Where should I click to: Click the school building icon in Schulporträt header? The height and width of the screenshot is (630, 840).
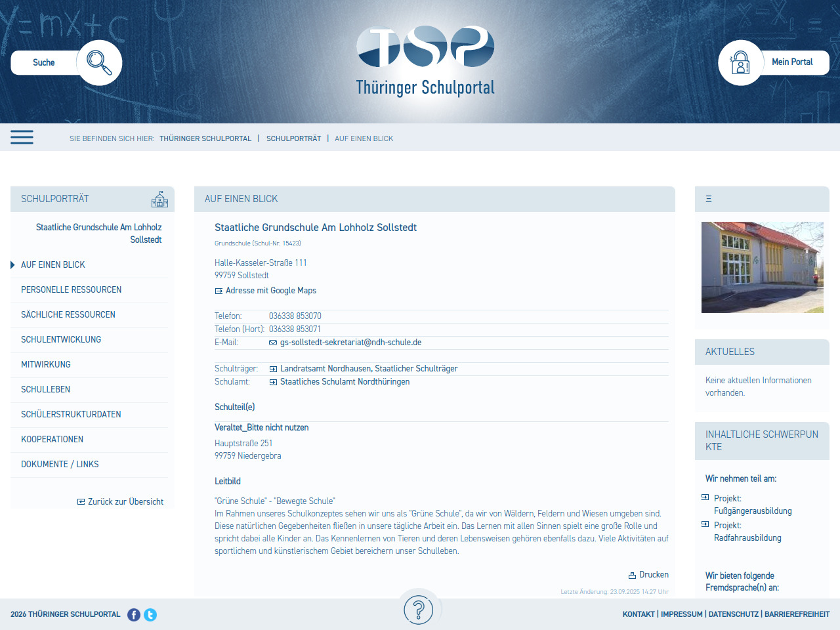click(x=159, y=199)
